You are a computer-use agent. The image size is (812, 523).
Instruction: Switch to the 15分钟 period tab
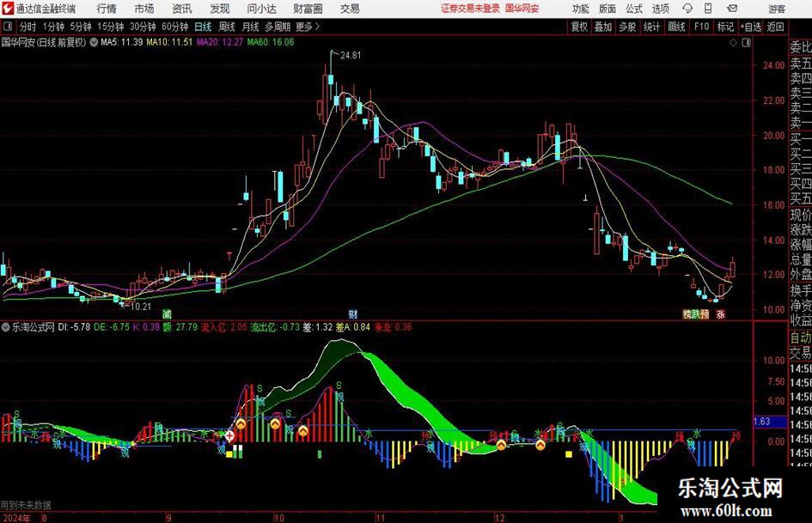111,27
